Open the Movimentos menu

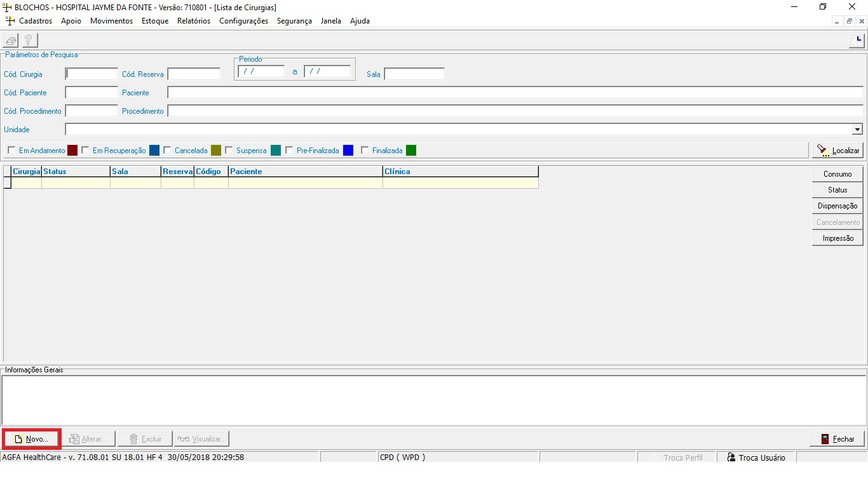point(111,21)
